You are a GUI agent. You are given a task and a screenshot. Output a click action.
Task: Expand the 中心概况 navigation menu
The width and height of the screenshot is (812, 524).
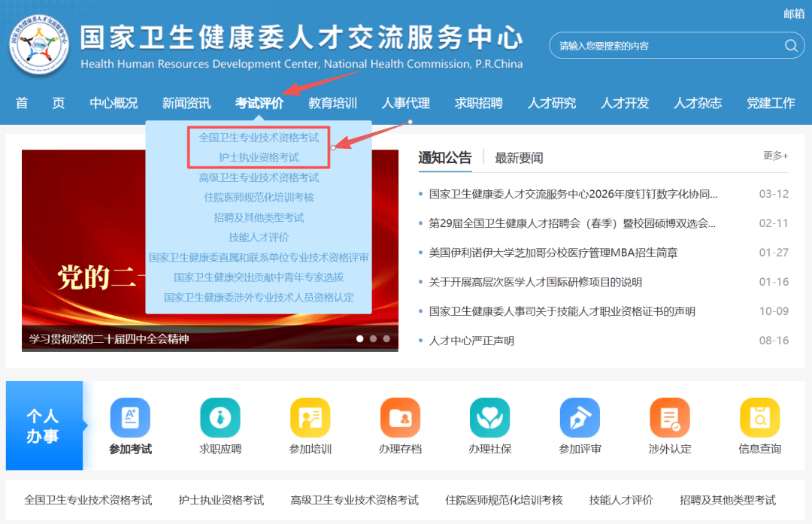[x=114, y=103]
